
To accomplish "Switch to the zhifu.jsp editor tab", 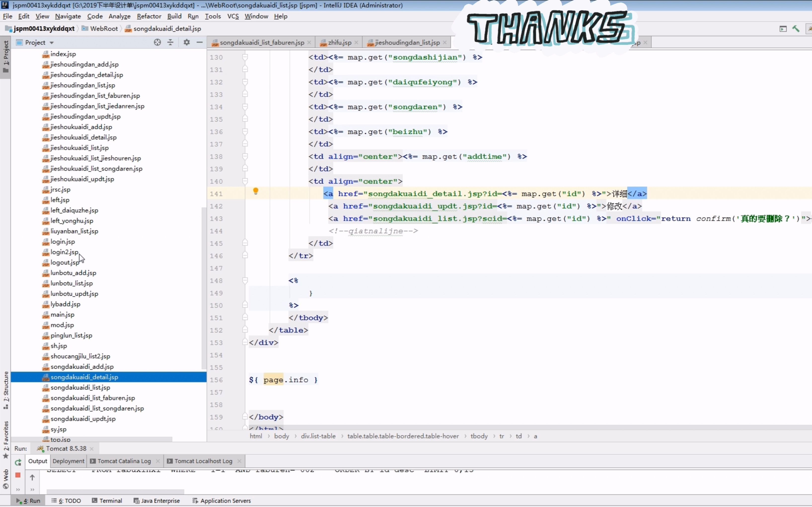I will tap(339, 43).
